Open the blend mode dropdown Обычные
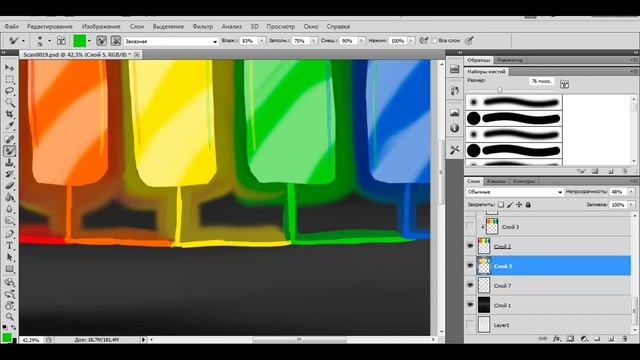640x360 pixels. click(x=515, y=192)
